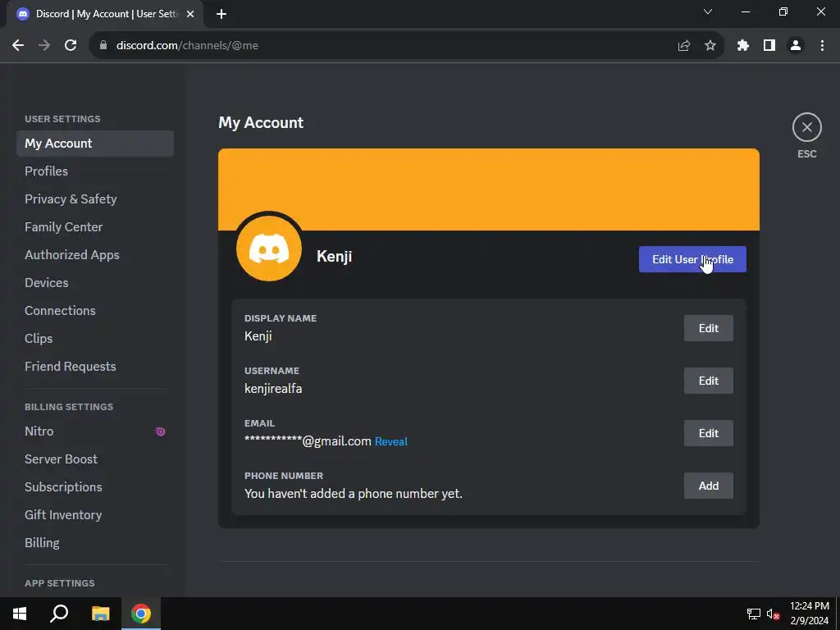Open Windows Search on the taskbar
Screen dimensions: 840x630
pos(59,614)
